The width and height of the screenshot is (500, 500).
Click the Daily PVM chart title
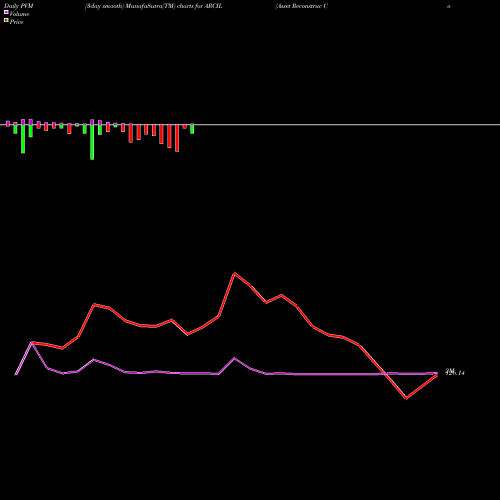coord(19,6)
